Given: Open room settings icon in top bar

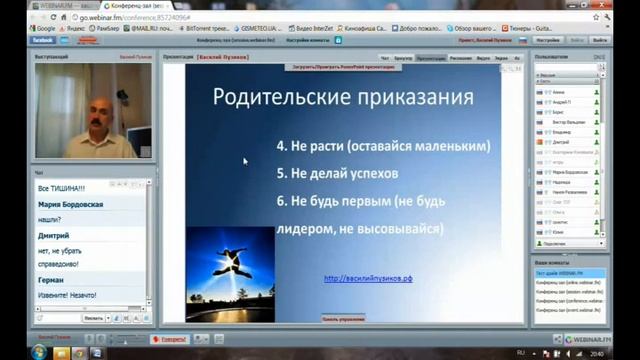Looking at the screenshot, I should tap(338, 40).
